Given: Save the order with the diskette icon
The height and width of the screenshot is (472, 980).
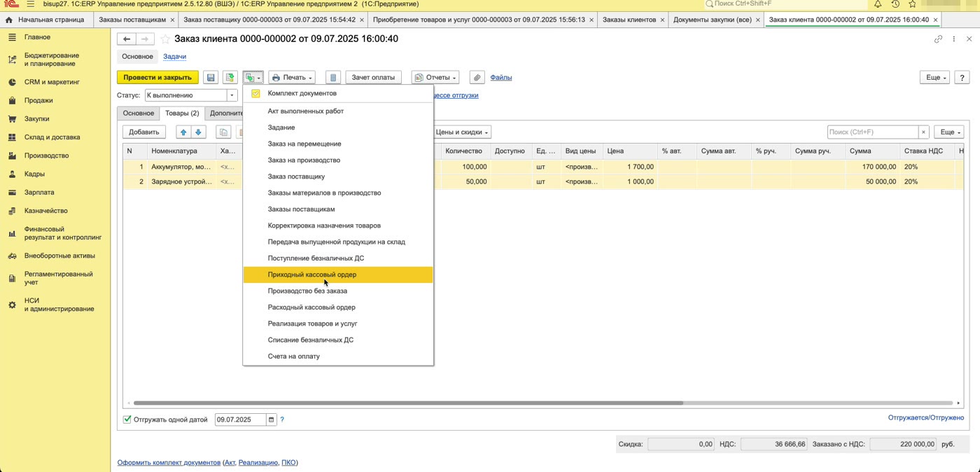Looking at the screenshot, I should 211,77.
